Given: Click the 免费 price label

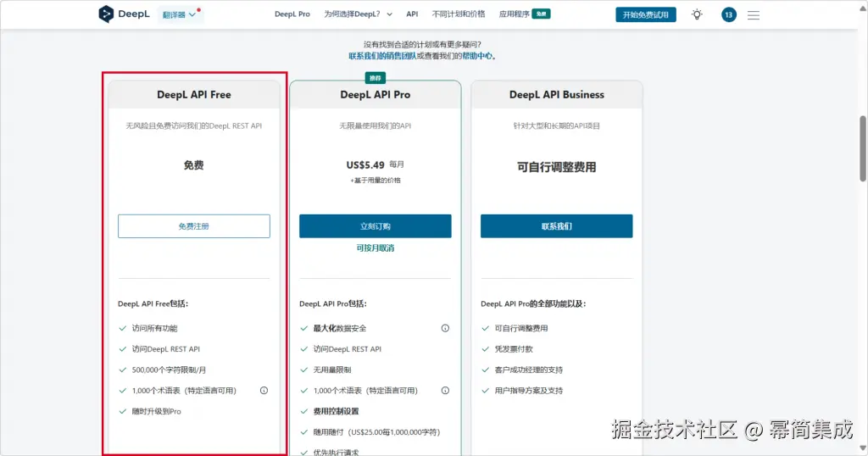Looking at the screenshot, I should pyautogui.click(x=194, y=165).
